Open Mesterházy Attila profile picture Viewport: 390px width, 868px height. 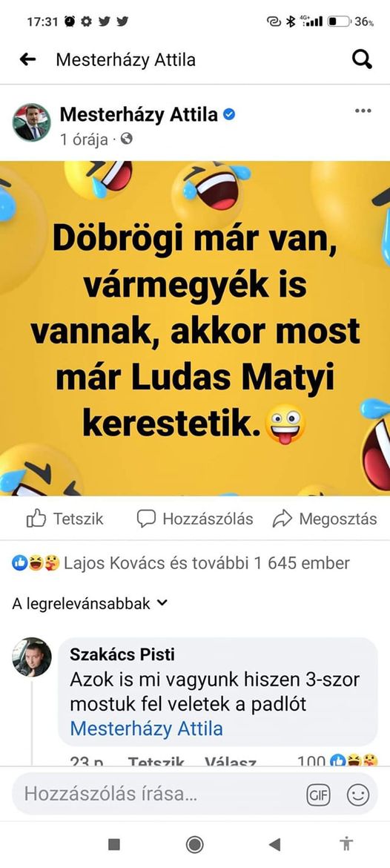click(32, 122)
